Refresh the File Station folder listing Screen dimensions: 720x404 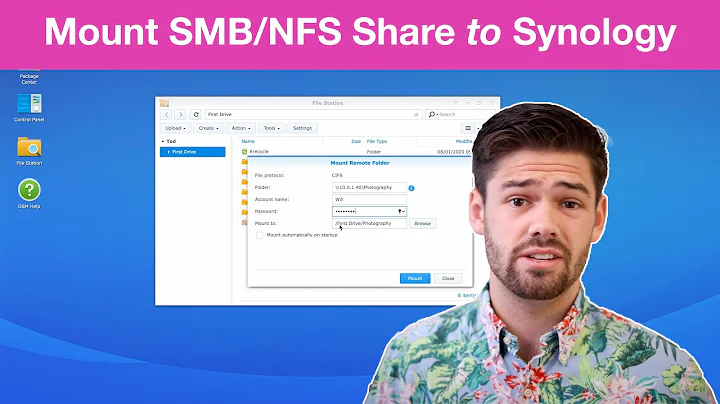pyautogui.click(x=196, y=114)
